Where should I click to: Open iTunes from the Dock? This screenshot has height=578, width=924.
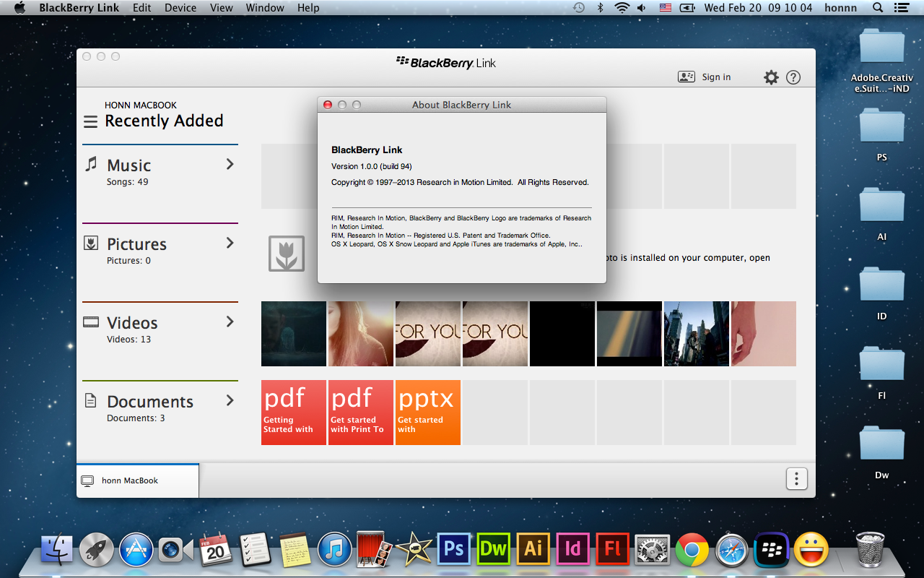tap(334, 551)
